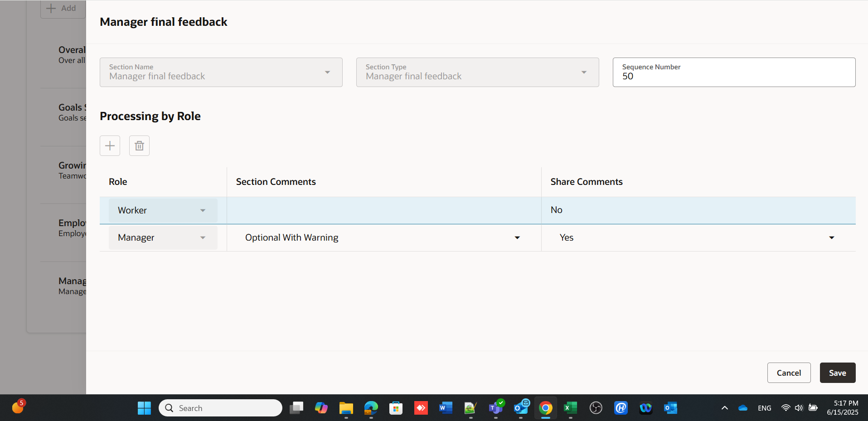Open the Webex icon in taskbar
868x421 pixels.
[645, 408]
